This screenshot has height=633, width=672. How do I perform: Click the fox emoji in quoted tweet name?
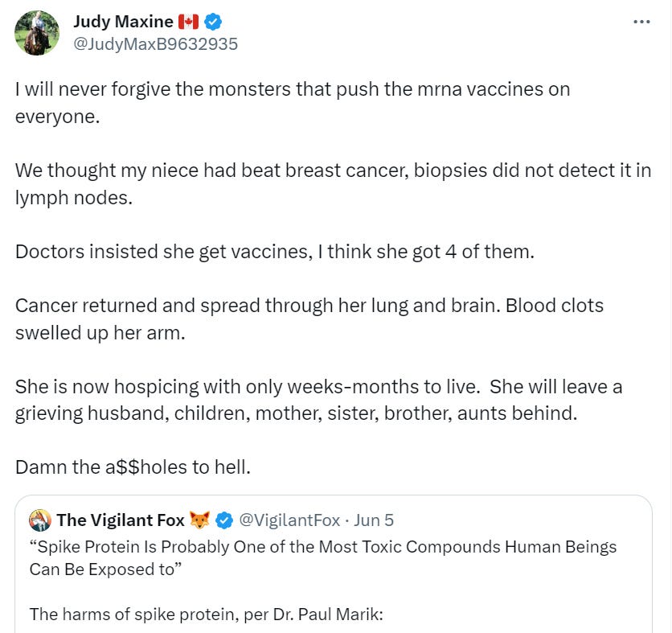[x=199, y=520]
